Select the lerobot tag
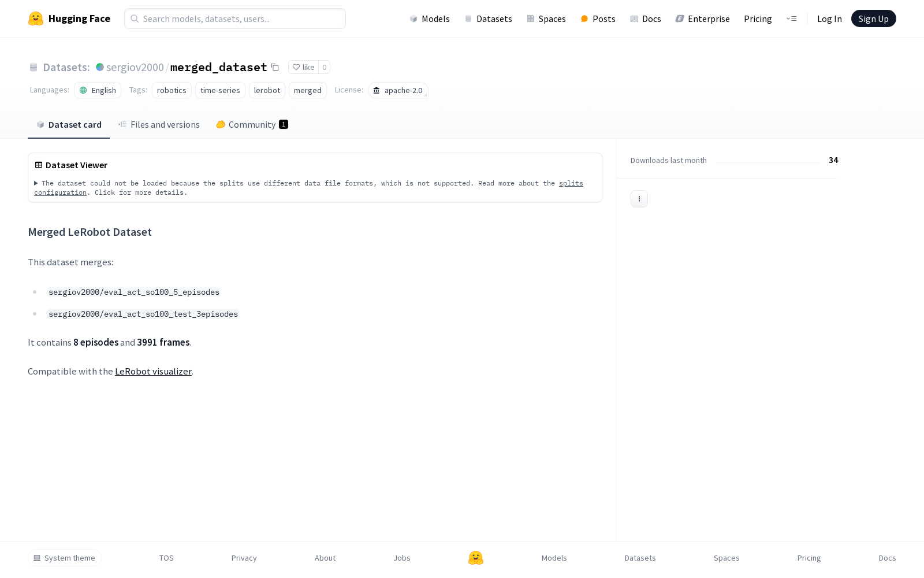The height and width of the screenshot is (578, 924). (x=267, y=90)
